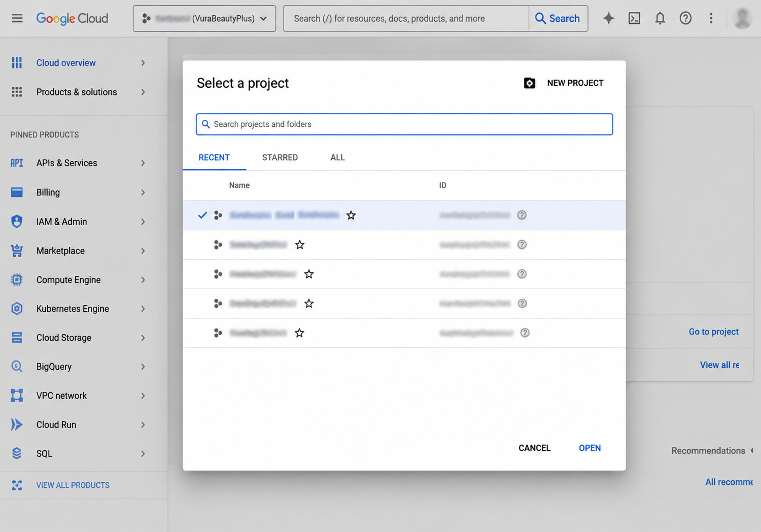761x532 pixels.
Task: Open Kubernetes Engine from the sidebar
Action: click(x=73, y=308)
